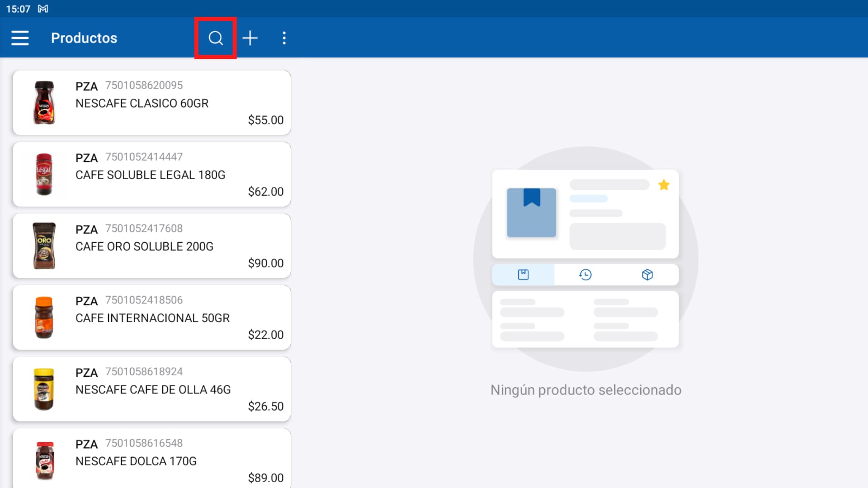Click the Cafe Oro jar thumbnail
The image size is (868, 488).
[x=44, y=246]
